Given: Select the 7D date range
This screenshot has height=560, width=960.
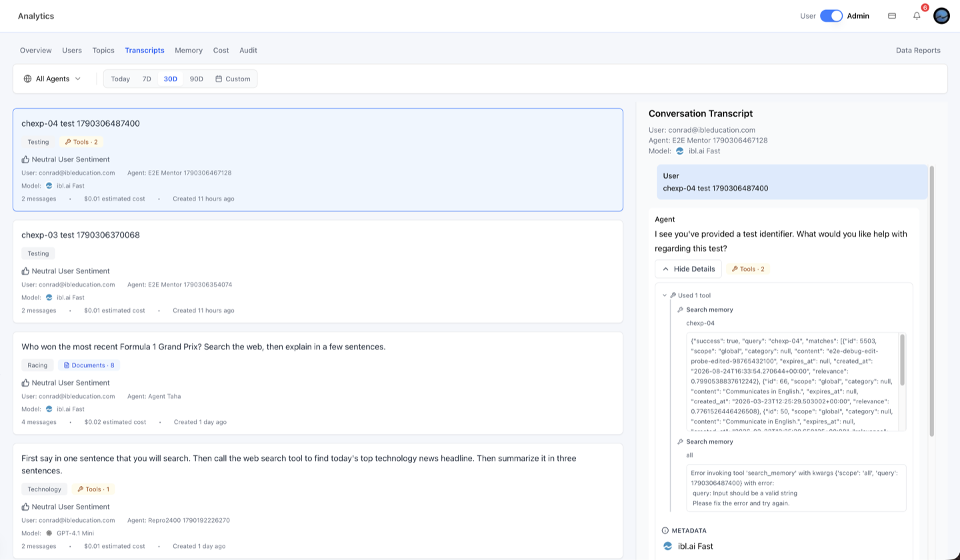Looking at the screenshot, I should click(x=147, y=79).
